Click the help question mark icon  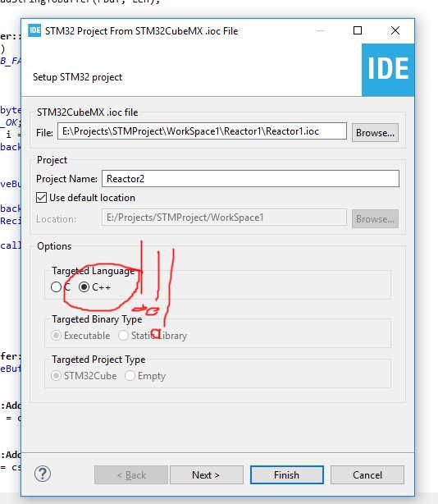point(43,474)
